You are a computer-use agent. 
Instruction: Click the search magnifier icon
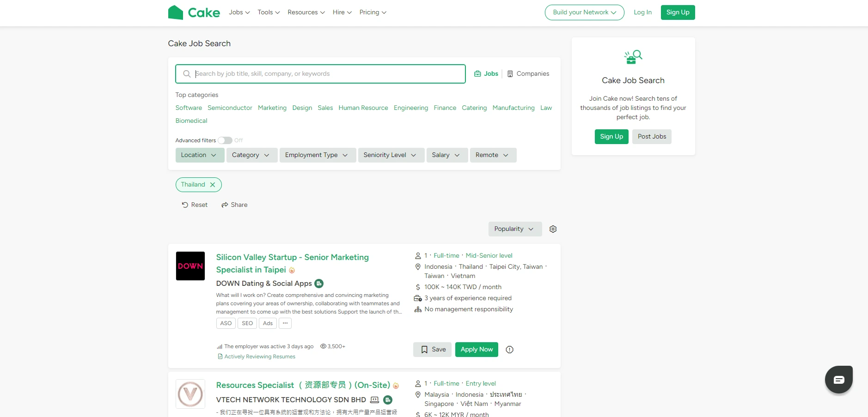tap(187, 74)
